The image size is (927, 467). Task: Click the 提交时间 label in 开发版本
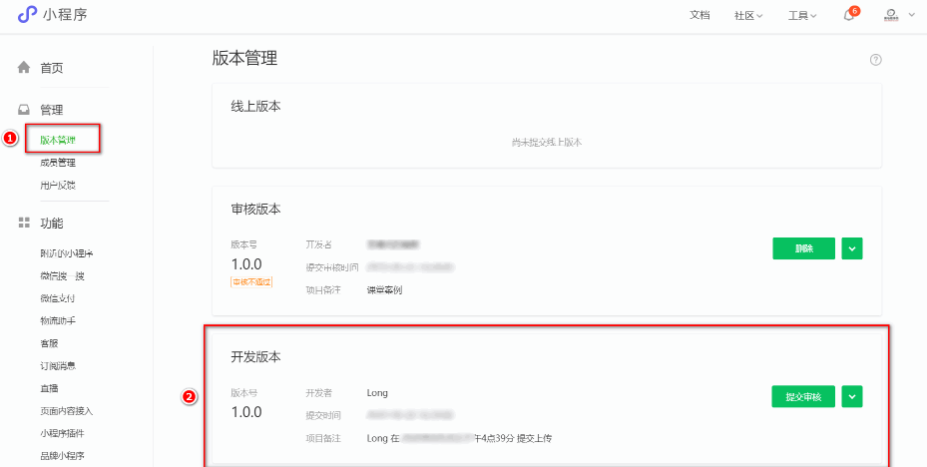323,416
